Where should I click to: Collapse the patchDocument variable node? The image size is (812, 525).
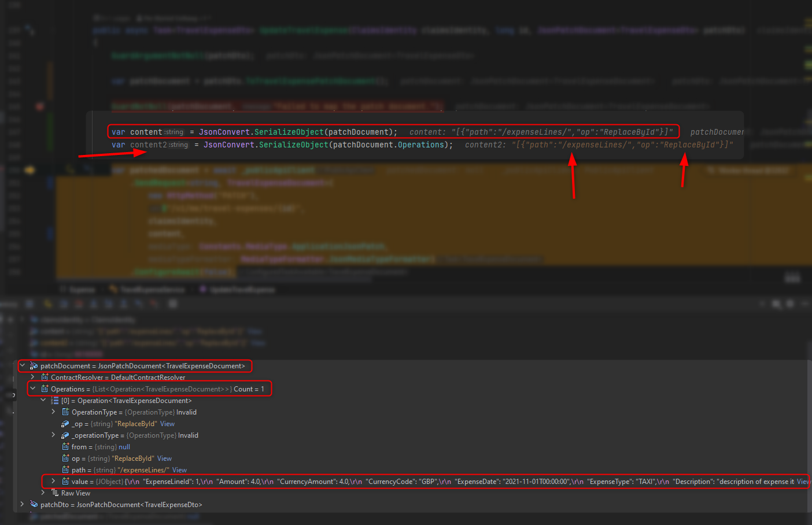pyautogui.click(x=23, y=365)
